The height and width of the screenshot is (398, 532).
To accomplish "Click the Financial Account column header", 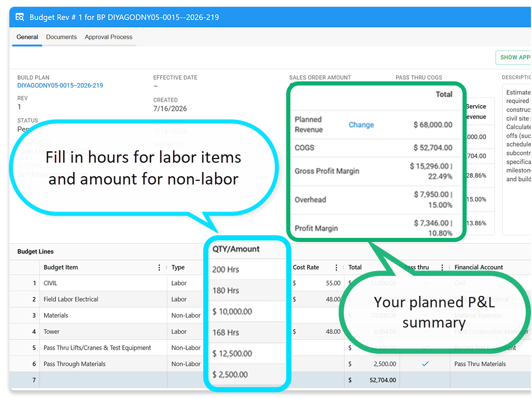I will [479, 267].
